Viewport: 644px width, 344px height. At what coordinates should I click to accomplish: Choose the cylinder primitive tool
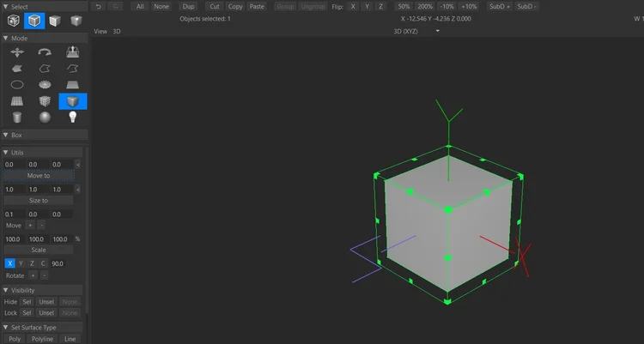click(17, 118)
